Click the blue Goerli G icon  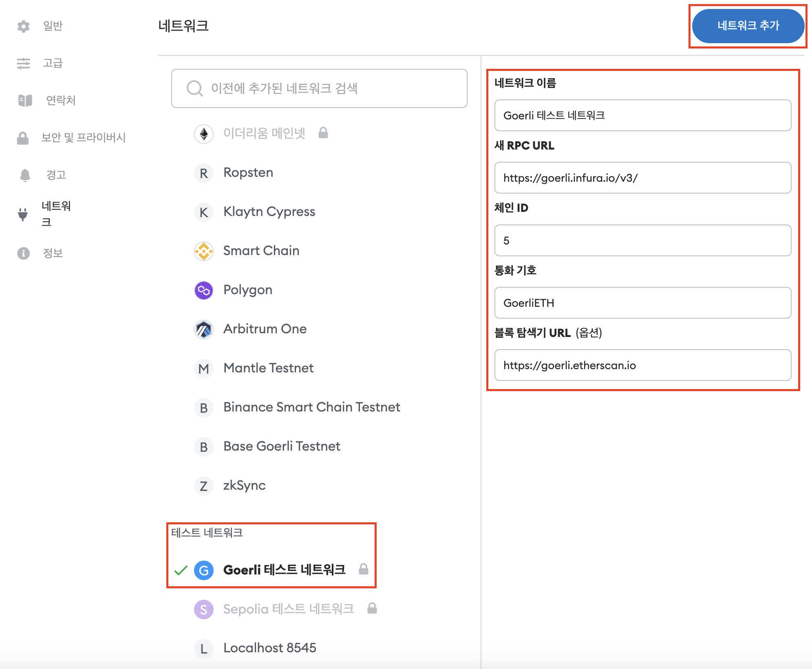pyautogui.click(x=204, y=570)
